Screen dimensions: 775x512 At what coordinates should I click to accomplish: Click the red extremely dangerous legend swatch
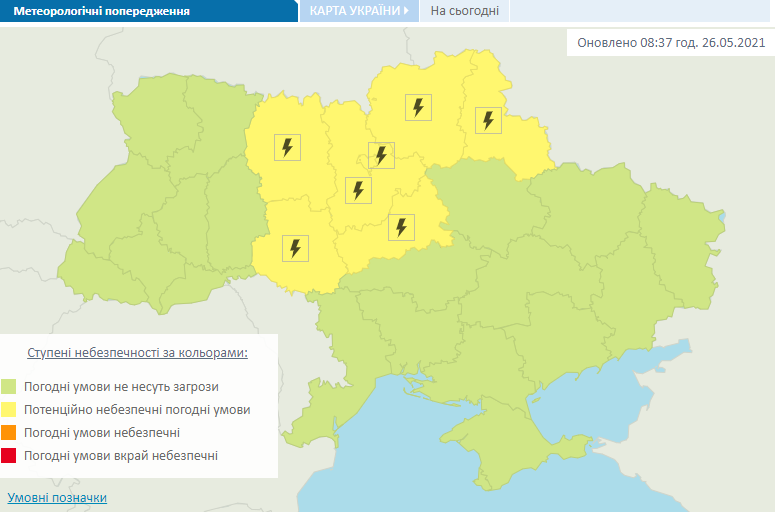[9, 456]
